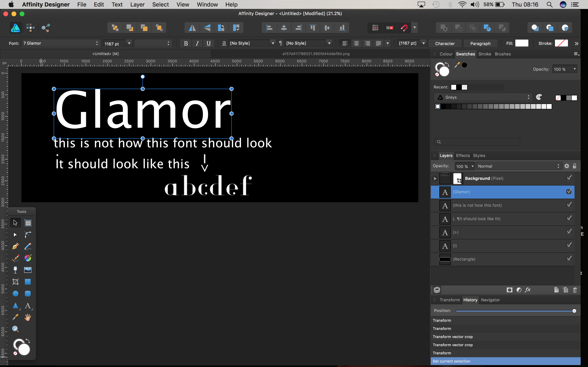
Task: Open the blend mode dropdown showing Normal
Action: (x=519, y=166)
